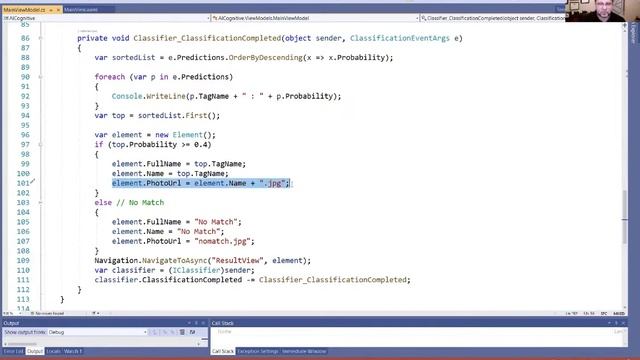Pin the MainViewModel.cs tab

coord(51,9)
